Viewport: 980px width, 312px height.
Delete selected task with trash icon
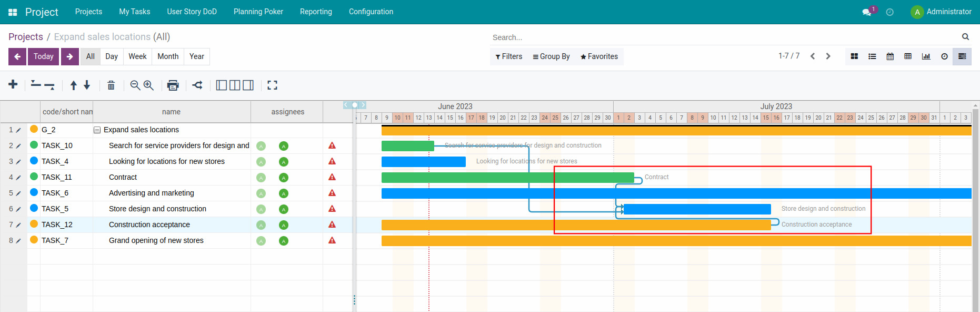111,85
